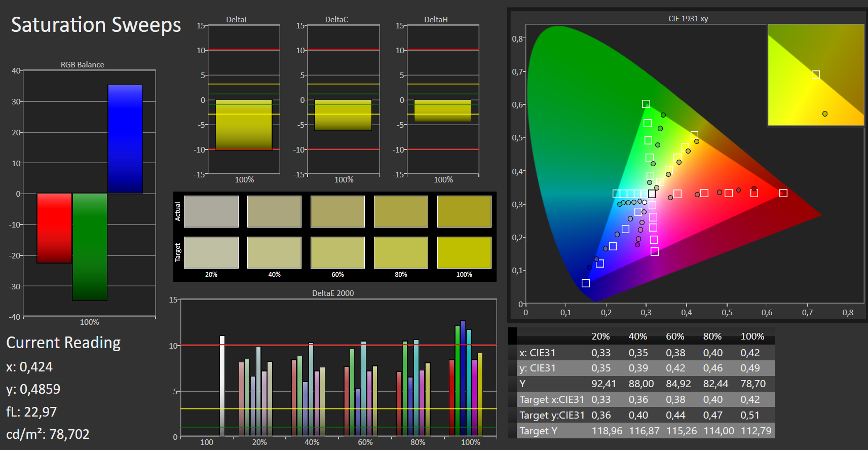Viewport: 868px width, 450px height.
Task: Click the measured dot in yellow zoom inset
Action: (x=825, y=114)
